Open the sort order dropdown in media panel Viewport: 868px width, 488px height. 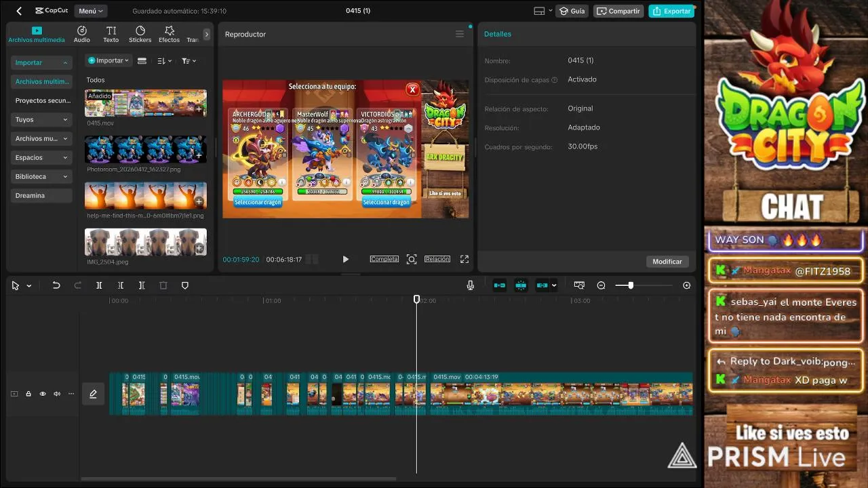(164, 60)
